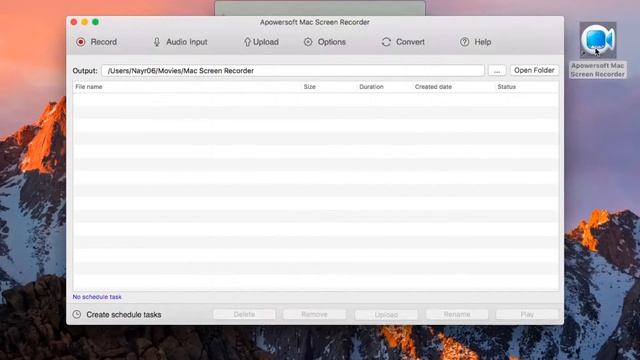
Task: Click the Remove button at bottom
Action: pyautogui.click(x=314, y=314)
